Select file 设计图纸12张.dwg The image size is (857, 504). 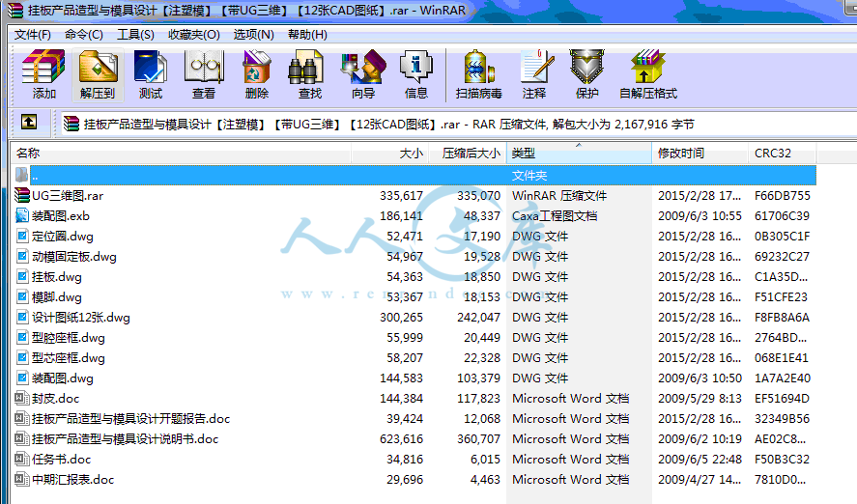[x=81, y=318]
